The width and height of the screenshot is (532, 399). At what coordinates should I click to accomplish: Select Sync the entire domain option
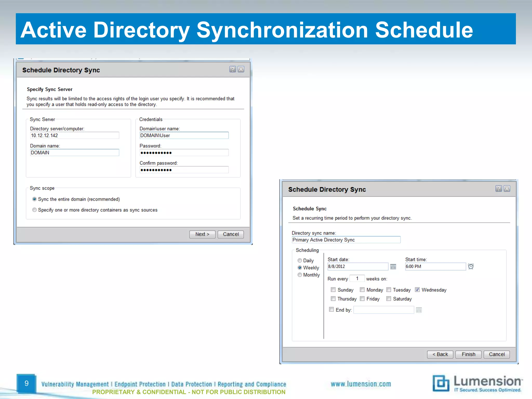click(34, 199)
